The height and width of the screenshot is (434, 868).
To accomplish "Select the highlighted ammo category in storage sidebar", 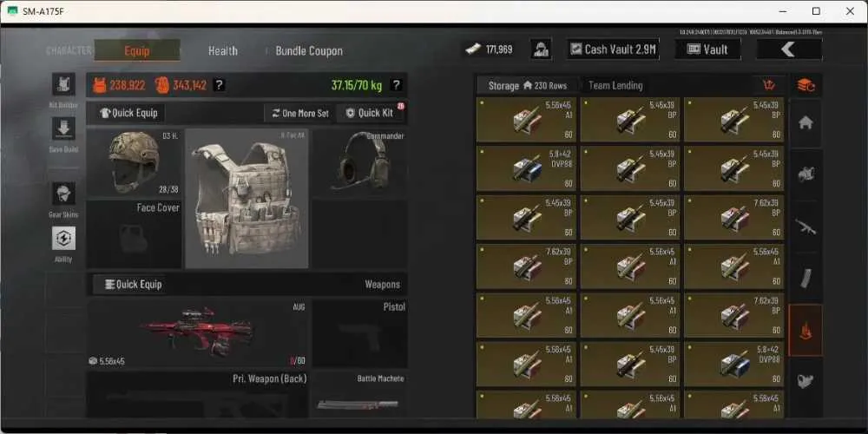I will click(806, 331).
